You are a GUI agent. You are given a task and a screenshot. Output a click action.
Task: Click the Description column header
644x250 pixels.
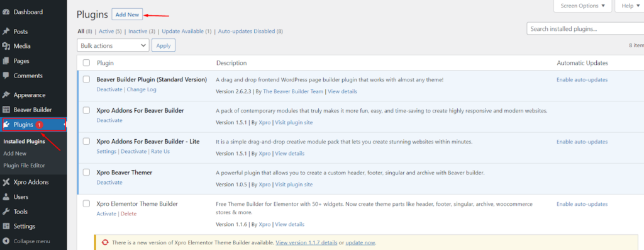tap(231, 63)
